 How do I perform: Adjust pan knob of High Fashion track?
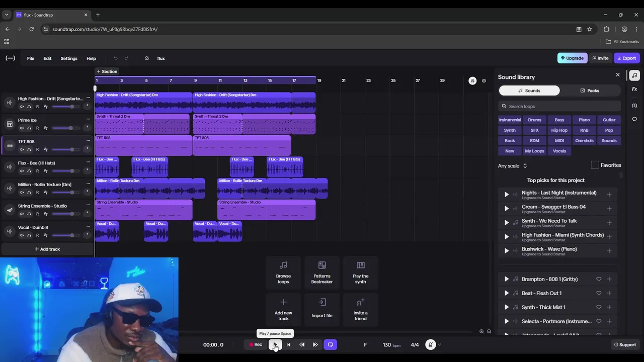click(x=87, y=107)
